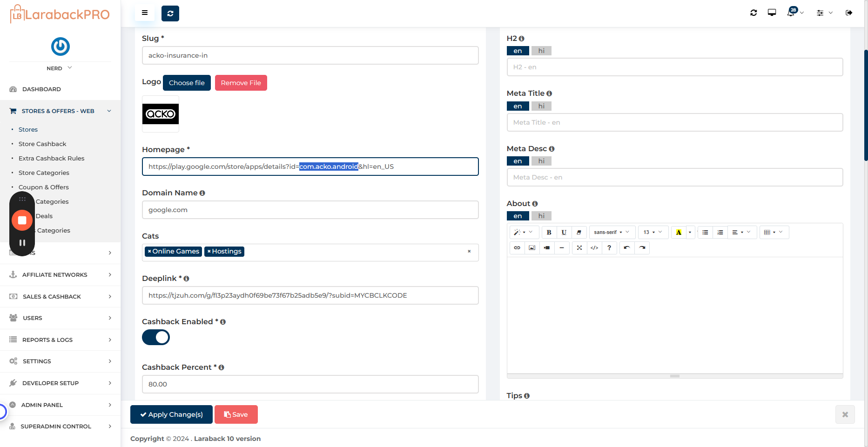Select the en tab under About
The height and width of the screenshot is (447, 868).
click(x=518, y=216)
